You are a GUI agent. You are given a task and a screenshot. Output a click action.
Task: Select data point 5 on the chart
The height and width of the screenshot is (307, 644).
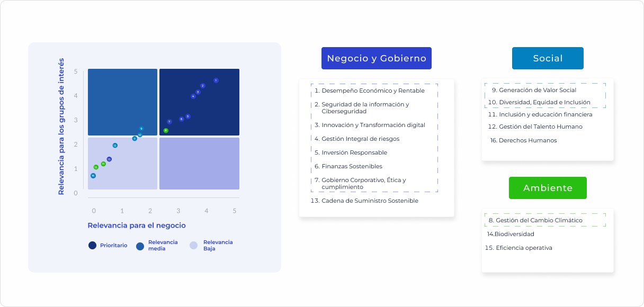click(188, 116)
